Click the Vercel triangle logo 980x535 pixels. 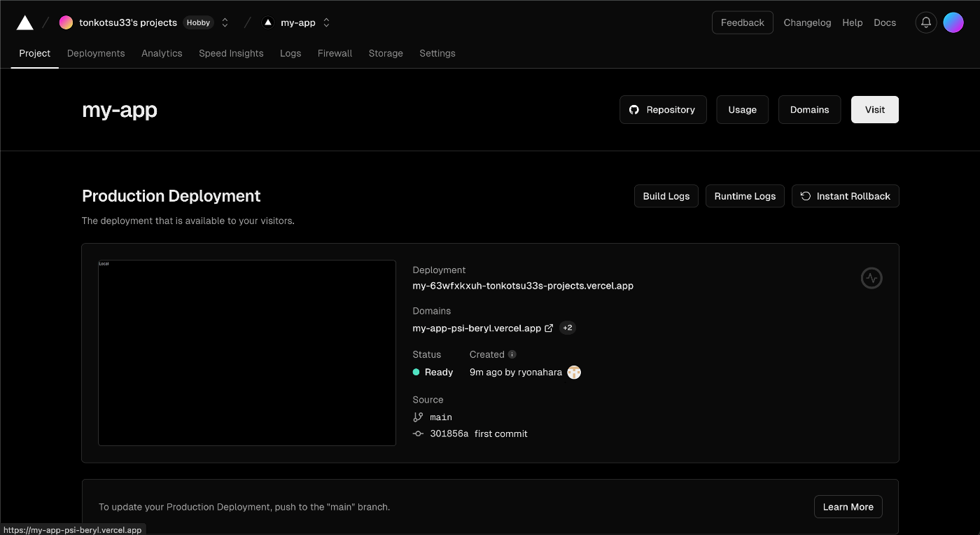pos(25,22)
